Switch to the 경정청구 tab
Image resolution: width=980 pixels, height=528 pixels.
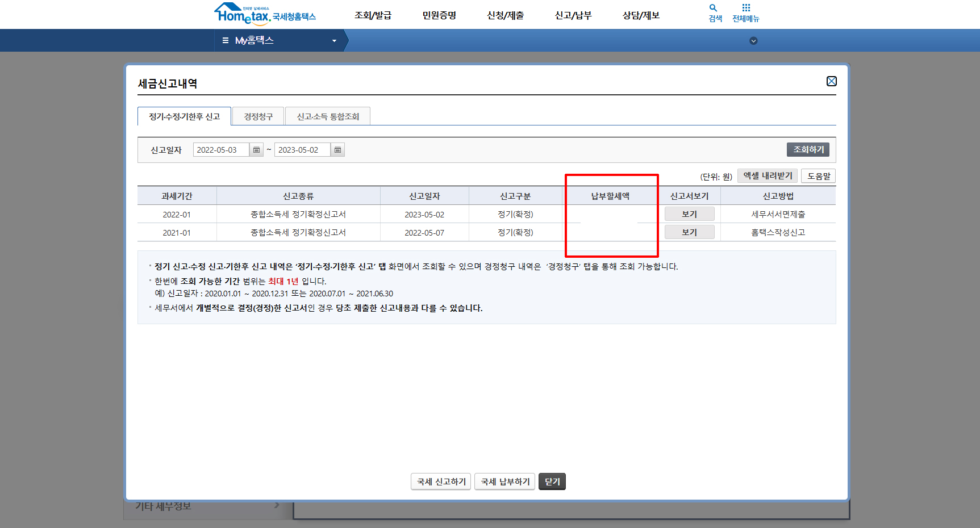pyautogui.click(x=258, y=116)
